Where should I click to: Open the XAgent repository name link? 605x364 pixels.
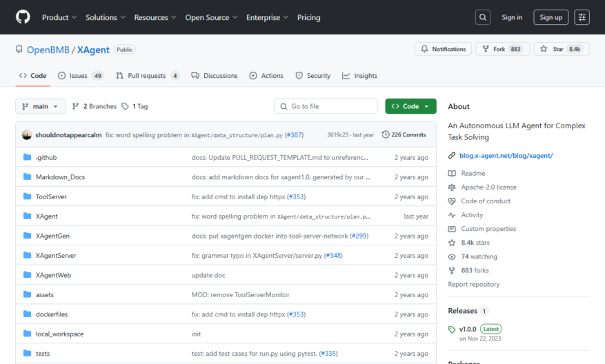coord(93,50)
